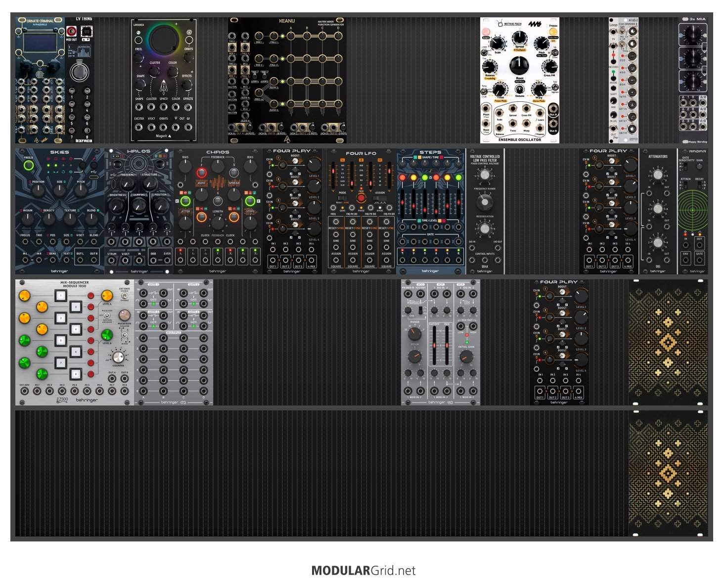
Task: Click Magerit's large rainbow-ringed main knob
Action: click(163, 40)
